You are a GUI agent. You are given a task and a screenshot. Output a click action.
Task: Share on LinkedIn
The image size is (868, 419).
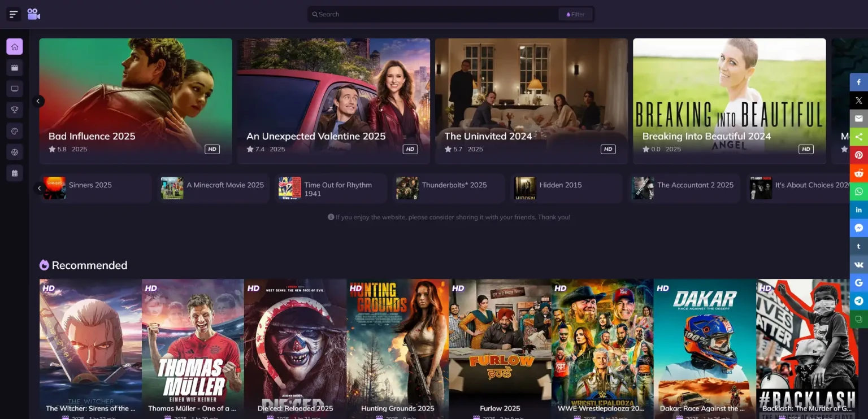tap(859, 209)
